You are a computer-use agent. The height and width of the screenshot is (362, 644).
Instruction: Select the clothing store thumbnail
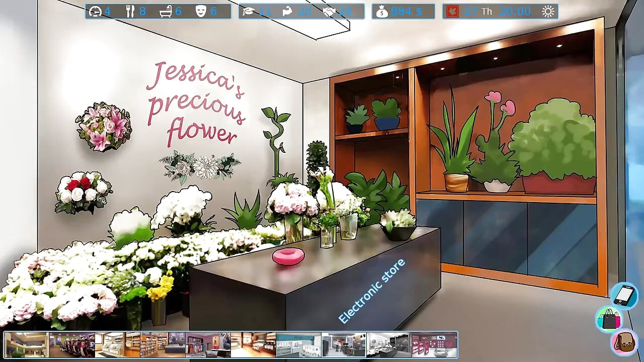point(208,345)
